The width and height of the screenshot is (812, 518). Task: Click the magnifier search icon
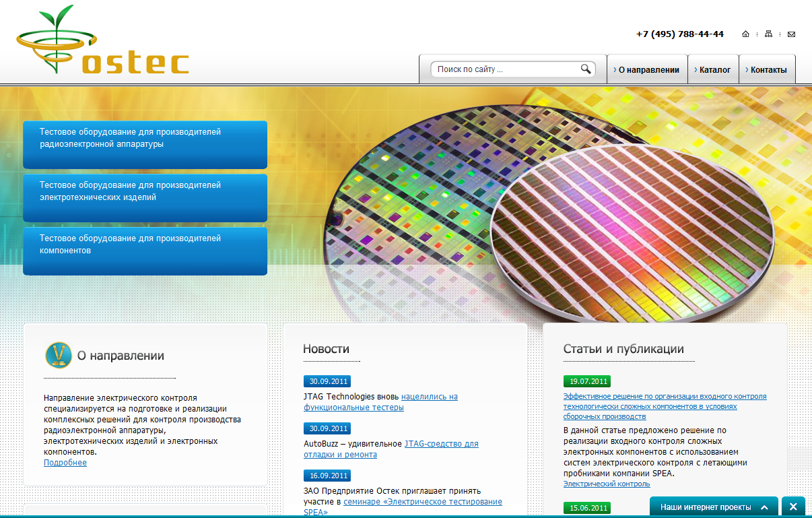pyautogui.click(x=586, y=69)
